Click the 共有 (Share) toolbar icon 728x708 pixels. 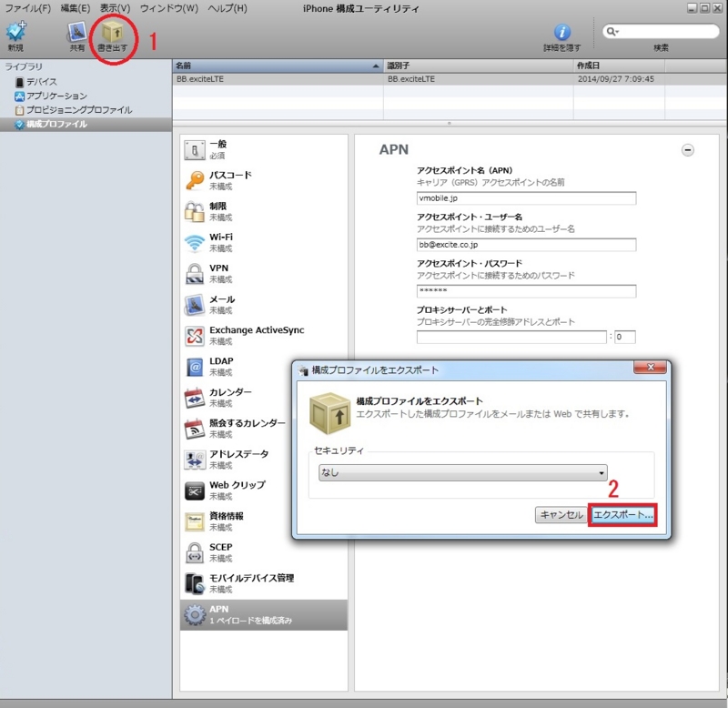[76, 32]
